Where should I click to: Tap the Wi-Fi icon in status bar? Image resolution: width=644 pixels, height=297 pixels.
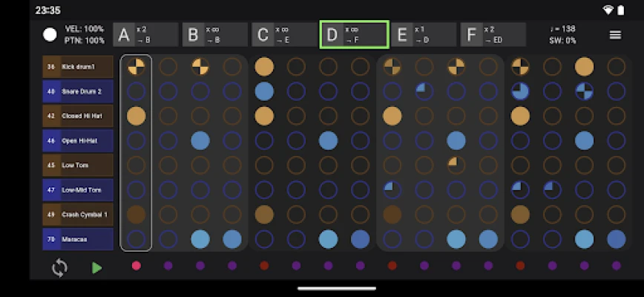click(608, 10)
